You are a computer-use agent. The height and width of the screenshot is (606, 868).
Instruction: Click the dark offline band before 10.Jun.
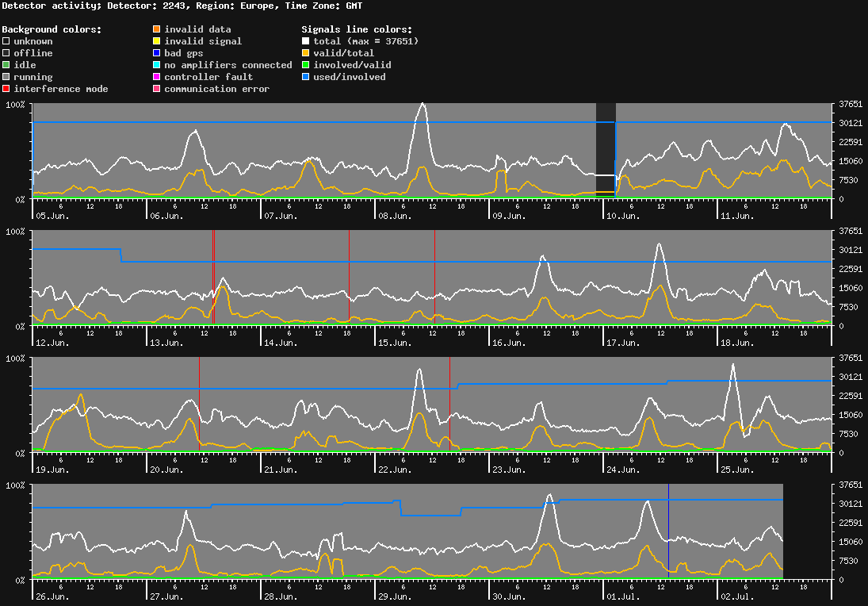pos(606,151)
